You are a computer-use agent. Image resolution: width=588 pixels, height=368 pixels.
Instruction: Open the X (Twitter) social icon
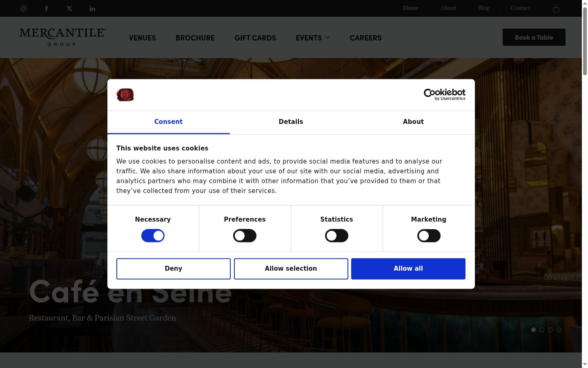point(69,9)
